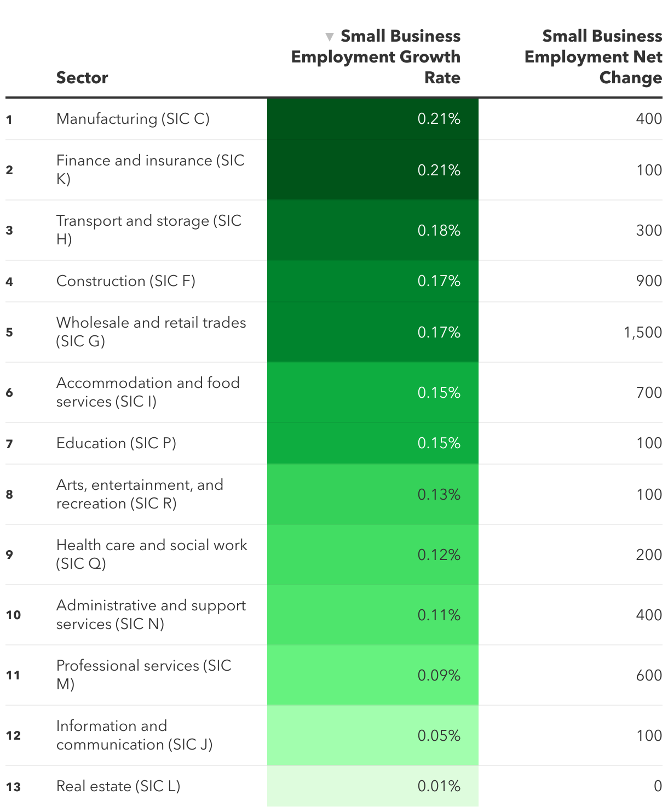The width and height of the screenshot is (668, 812).
Task: Select Wholesale and retail trades (SIC G)
Action: (x=151, y=332)
